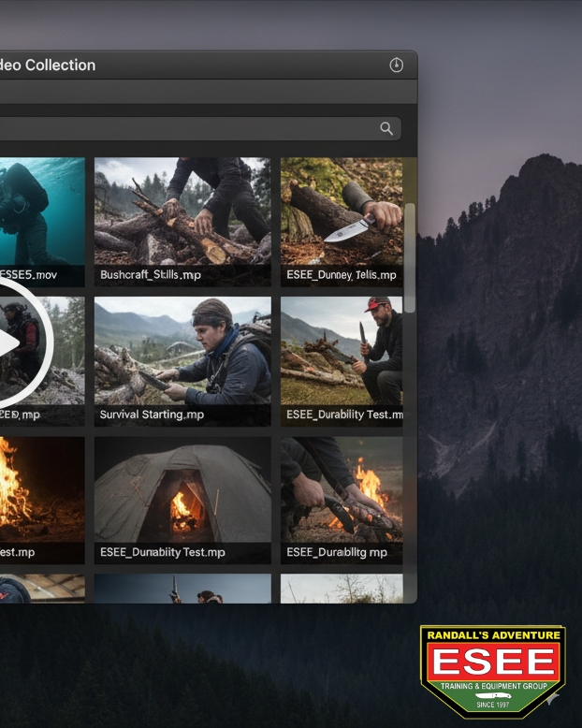
Task: Select the bottom-row bare trees thumbnail
Action: click(x=342, y=589)
